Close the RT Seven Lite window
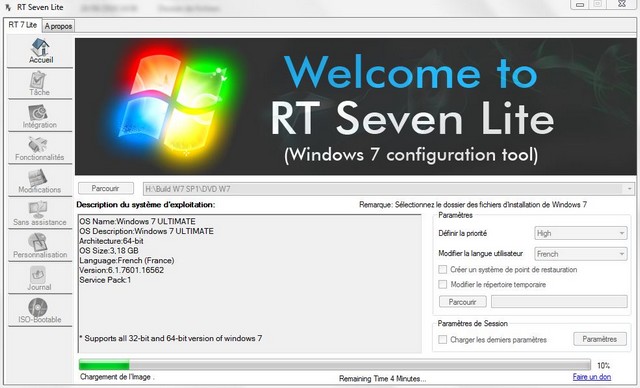This screenshot has height=388, width=640. [x=622, y=4]
